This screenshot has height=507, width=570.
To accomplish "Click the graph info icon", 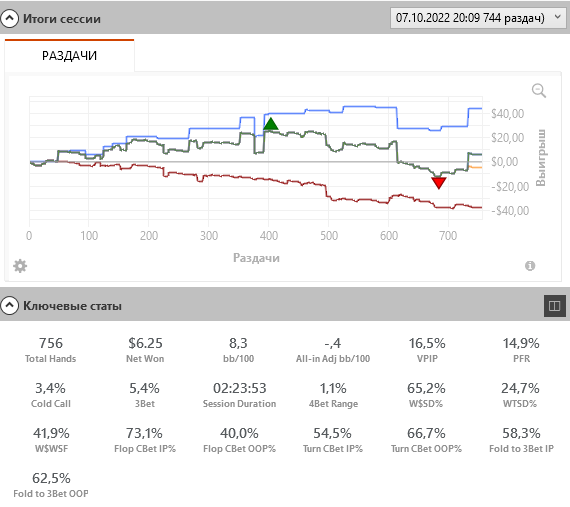I will [x=530, y=266].
